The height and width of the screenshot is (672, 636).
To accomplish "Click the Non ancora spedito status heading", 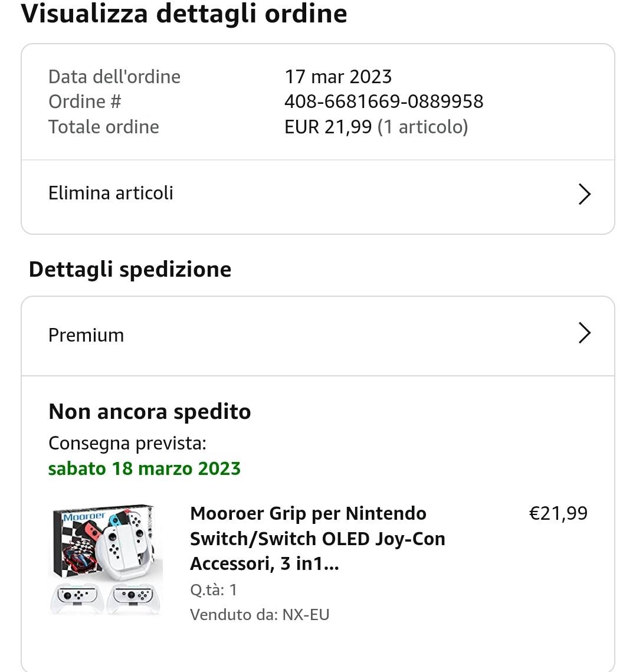I will coord(150,412).
